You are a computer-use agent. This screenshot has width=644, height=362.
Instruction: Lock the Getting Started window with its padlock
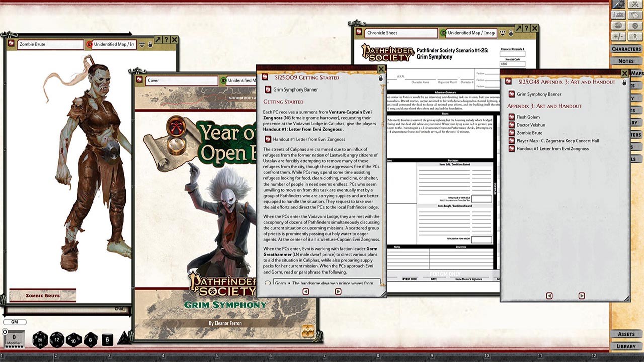381,79
